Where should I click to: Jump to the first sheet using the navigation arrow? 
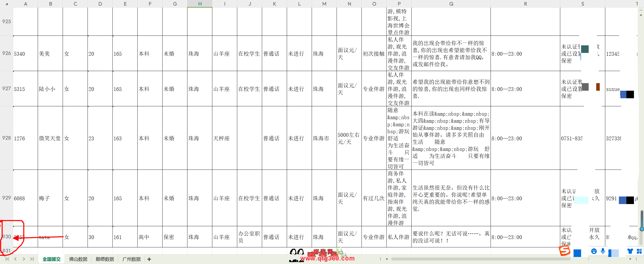click(7, 259)
